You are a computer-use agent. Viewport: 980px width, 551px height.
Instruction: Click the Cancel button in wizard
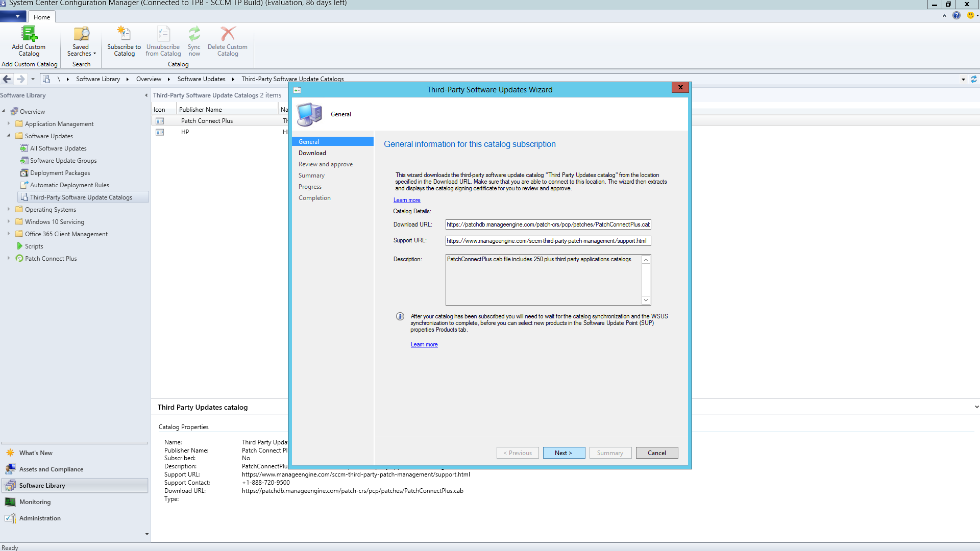pyautogui.click(x=656, y=453)
